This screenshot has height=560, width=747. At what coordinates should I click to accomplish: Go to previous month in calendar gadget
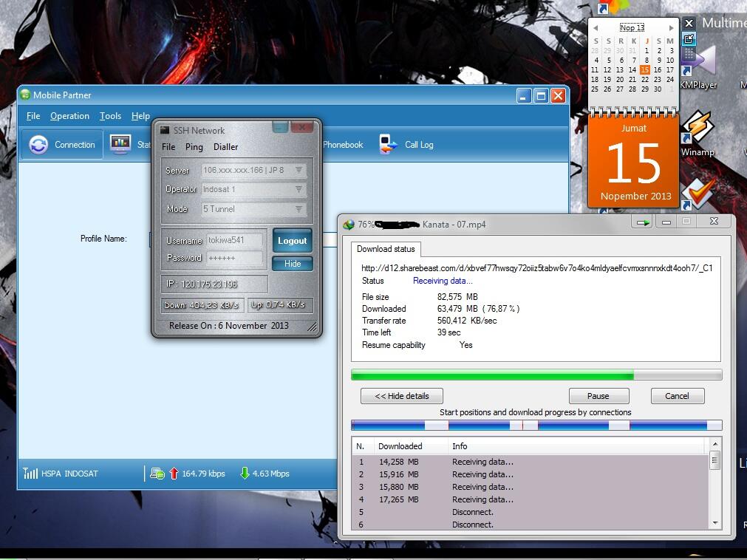coord(596,28)
